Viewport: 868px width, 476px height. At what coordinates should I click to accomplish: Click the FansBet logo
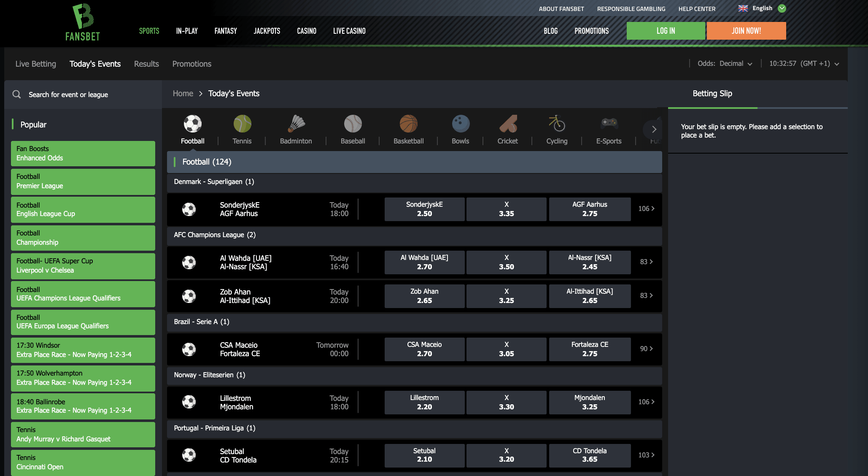tap(83, 23)
